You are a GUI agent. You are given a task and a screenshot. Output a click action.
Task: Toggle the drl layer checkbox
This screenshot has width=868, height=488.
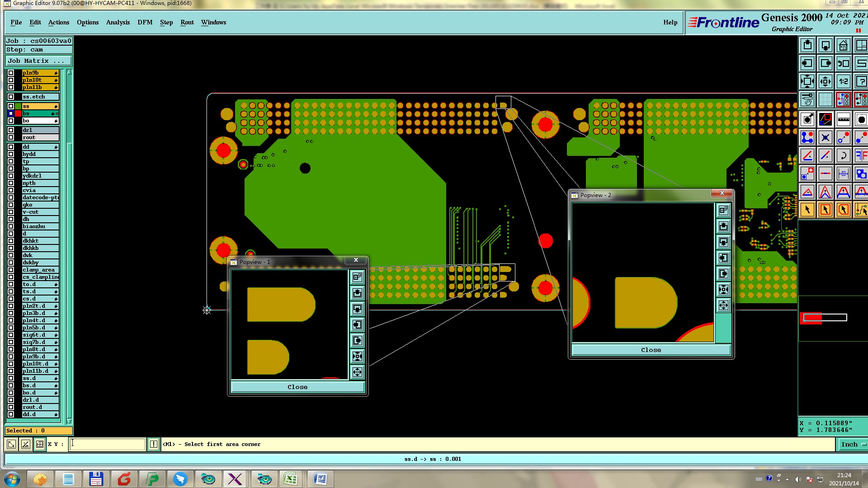(x=11, y=130)
